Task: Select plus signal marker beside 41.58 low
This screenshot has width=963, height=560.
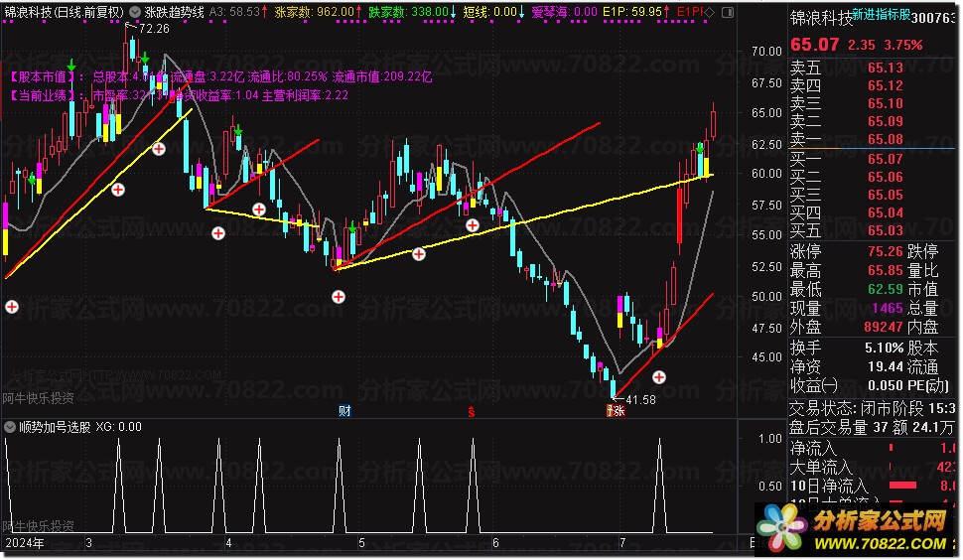Action: tap(659, 377)
